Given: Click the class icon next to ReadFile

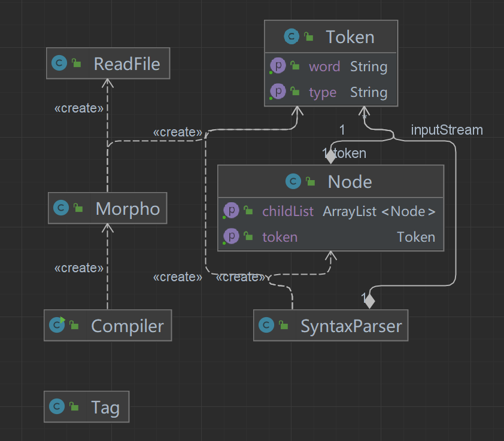Looking at the screenshot, I should [59, 63].
